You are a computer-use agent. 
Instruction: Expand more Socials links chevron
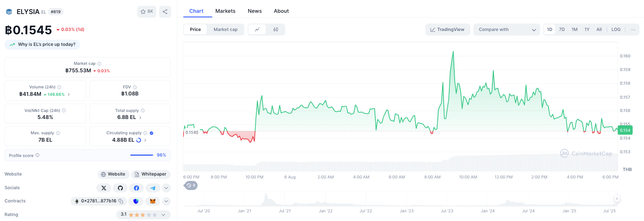point(166,188)
